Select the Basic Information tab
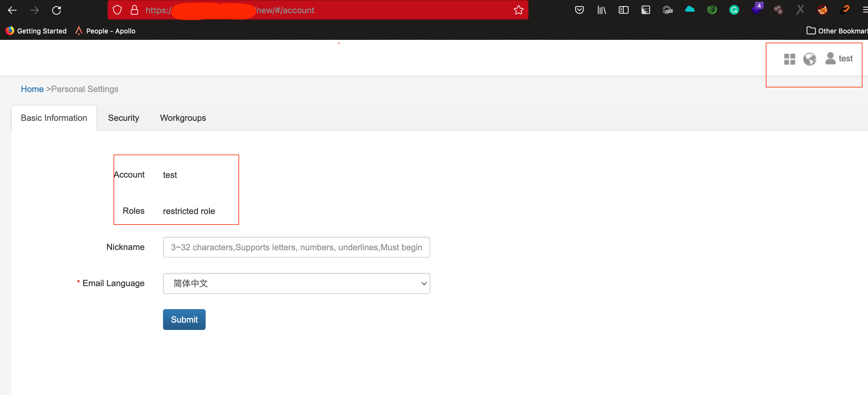 point(54,118)
